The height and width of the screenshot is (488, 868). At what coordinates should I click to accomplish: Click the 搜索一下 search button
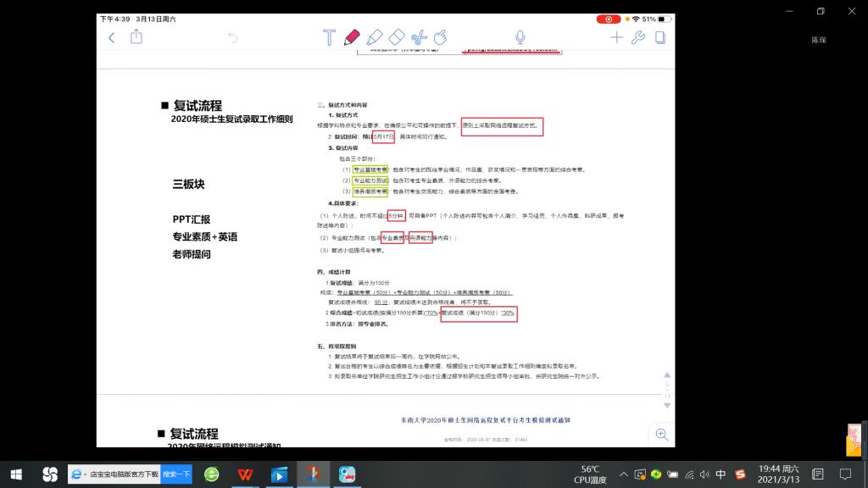coord(176,474)
